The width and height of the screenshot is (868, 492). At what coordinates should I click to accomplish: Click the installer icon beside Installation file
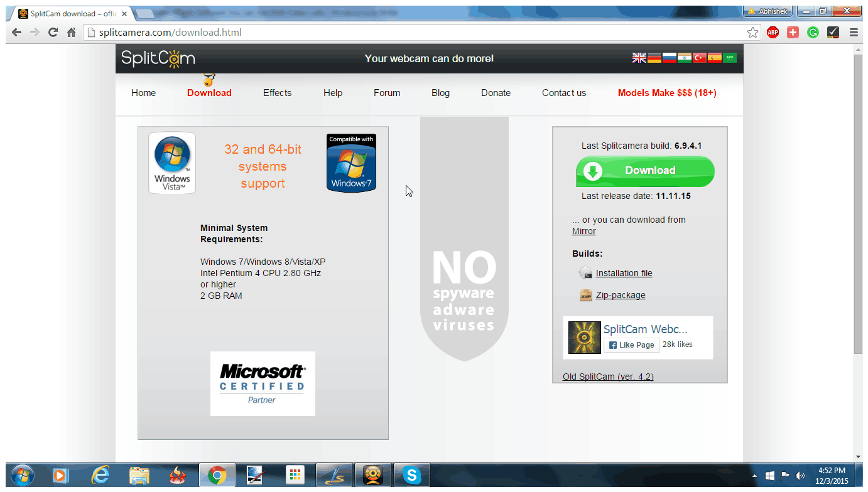click(x=585, y=273)
